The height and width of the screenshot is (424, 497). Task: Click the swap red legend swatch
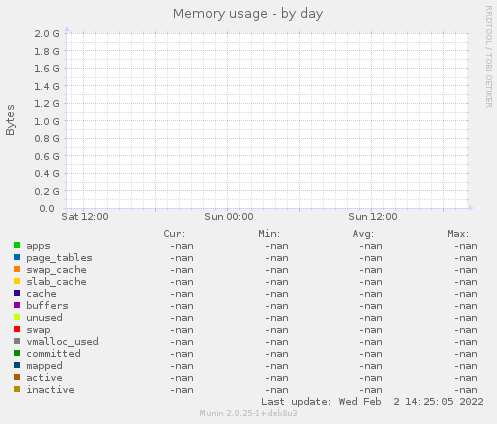(x=17, y=329)
